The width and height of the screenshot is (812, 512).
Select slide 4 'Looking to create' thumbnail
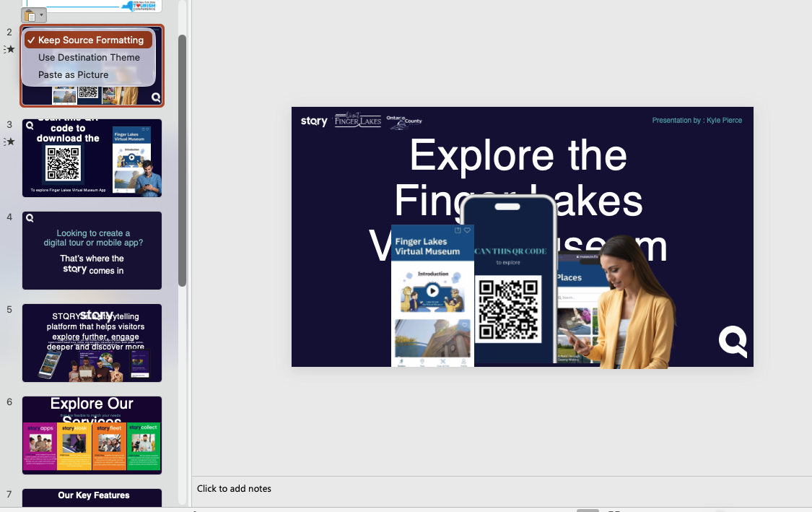tap(92, 251)
